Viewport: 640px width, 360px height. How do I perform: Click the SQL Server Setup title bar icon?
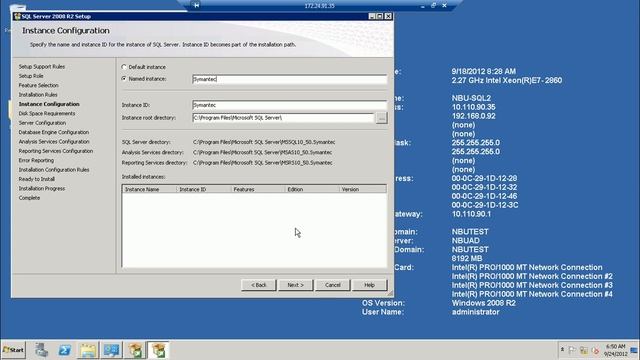17,16
